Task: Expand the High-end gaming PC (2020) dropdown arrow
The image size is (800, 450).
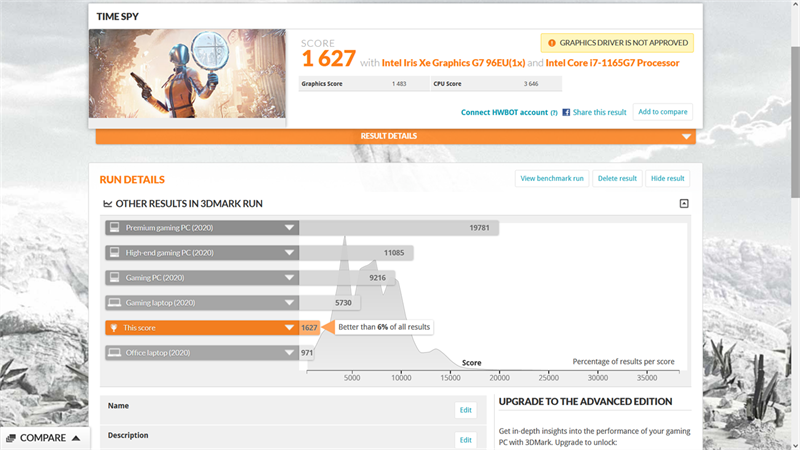Action: pos(289,253)
